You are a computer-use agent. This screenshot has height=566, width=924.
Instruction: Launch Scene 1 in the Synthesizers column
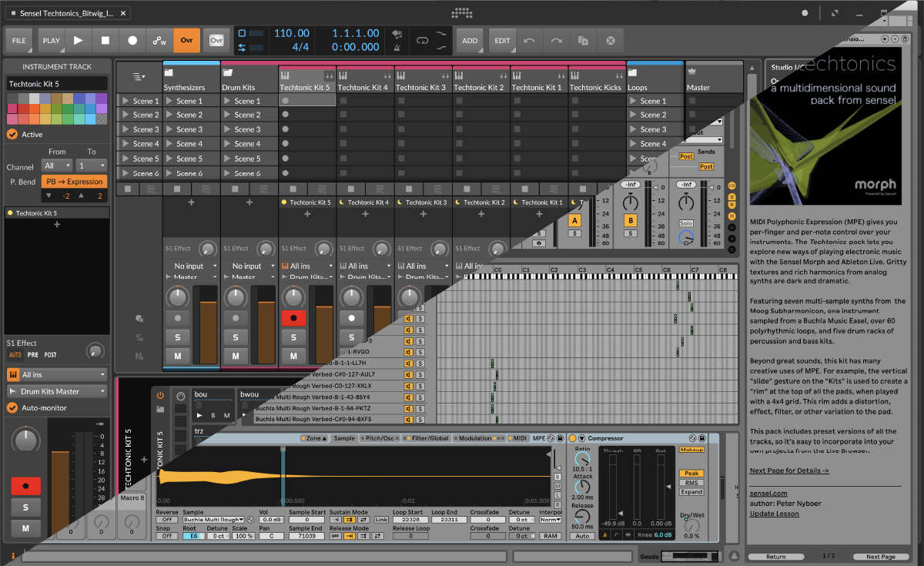pos(169,101)
